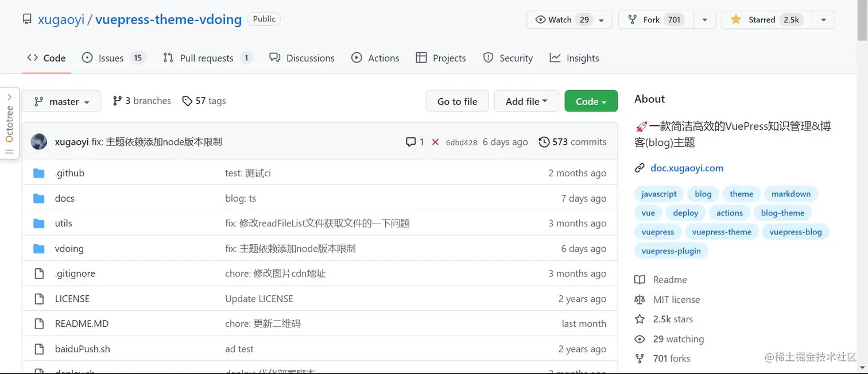Viewport: 868px width, 374px height.
Task: Open the master branch dropdown
Action: pyautogui.click(x=61, y=101)
